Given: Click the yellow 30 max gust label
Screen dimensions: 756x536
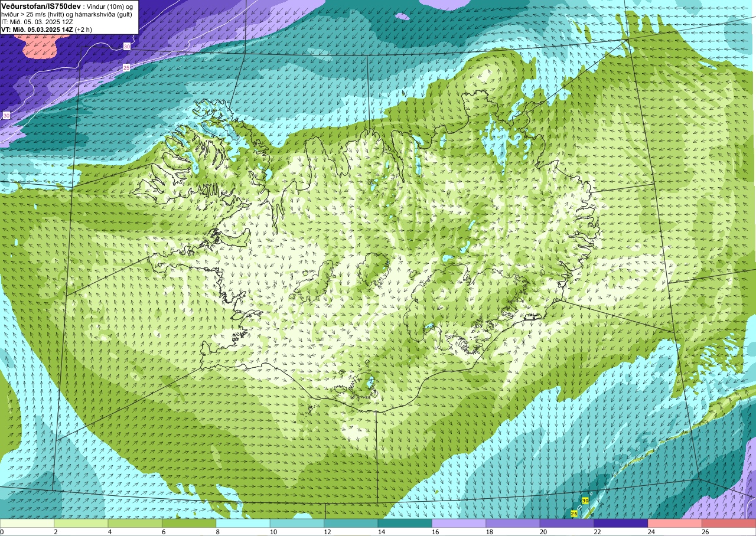Looking at the screenshot, I should 585,501.
